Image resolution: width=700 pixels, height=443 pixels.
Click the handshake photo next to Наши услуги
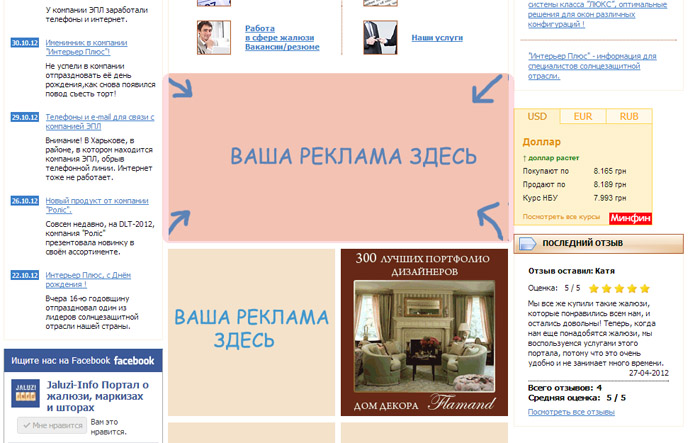point(380,37)
